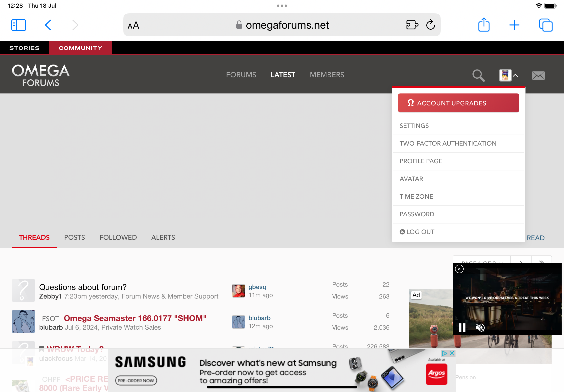Switch to the Followed tab
Viewport: 564px width, 392px height.
click(x=118, y=238)
